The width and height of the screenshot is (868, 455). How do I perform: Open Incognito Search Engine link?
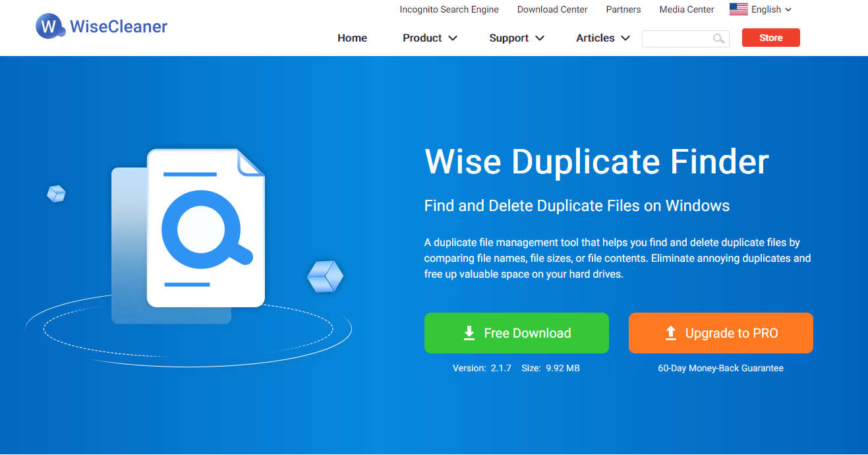449,9
